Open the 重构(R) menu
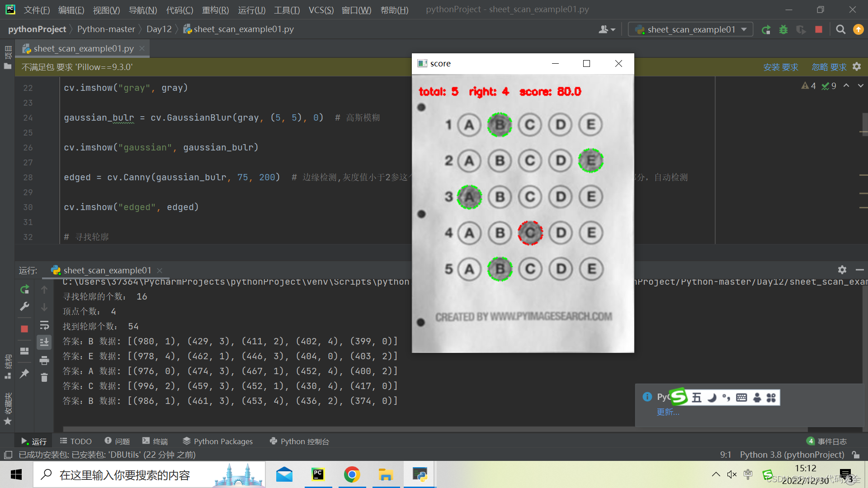This screenshot has width=868, height=488. (215, 10)
